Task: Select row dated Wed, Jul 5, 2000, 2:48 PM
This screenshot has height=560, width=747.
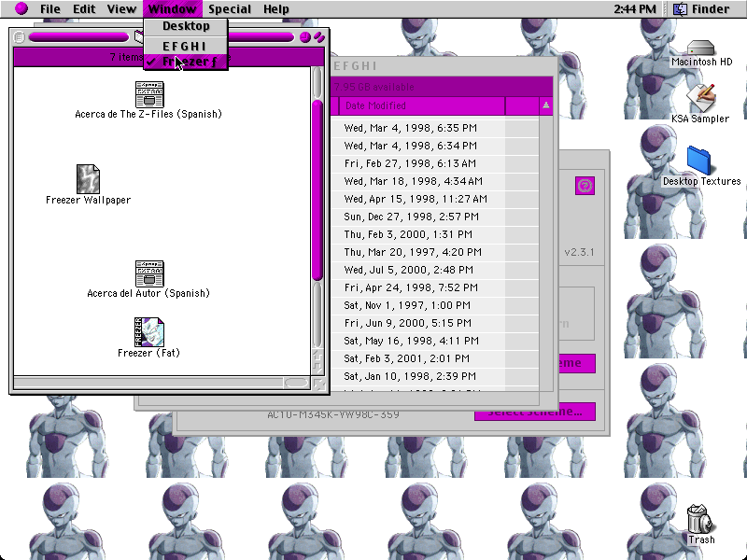Action: pyautogui.click(x=434, y=270)
